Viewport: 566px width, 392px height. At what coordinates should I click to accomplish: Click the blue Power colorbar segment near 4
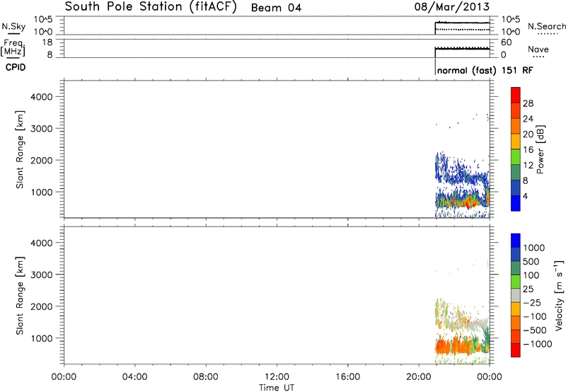coord(516,203)
